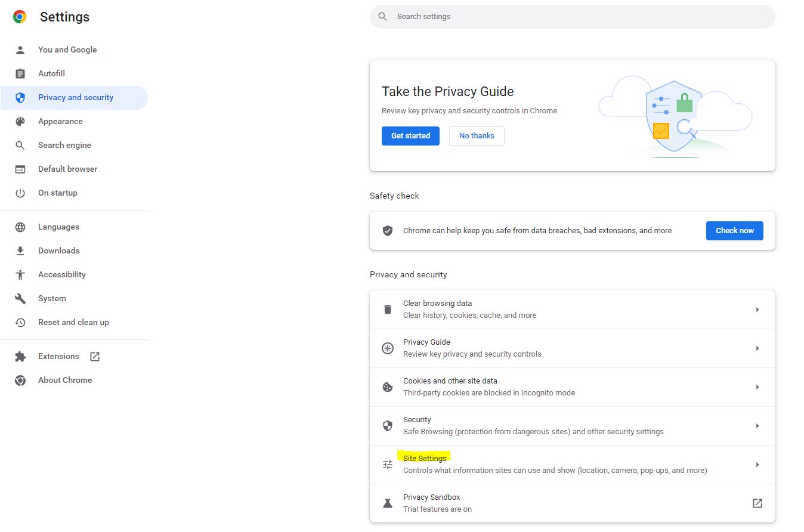Screen dimensions: 804x532
Task: Click the Privacy Guide compass icon
Action: point(388,348)
